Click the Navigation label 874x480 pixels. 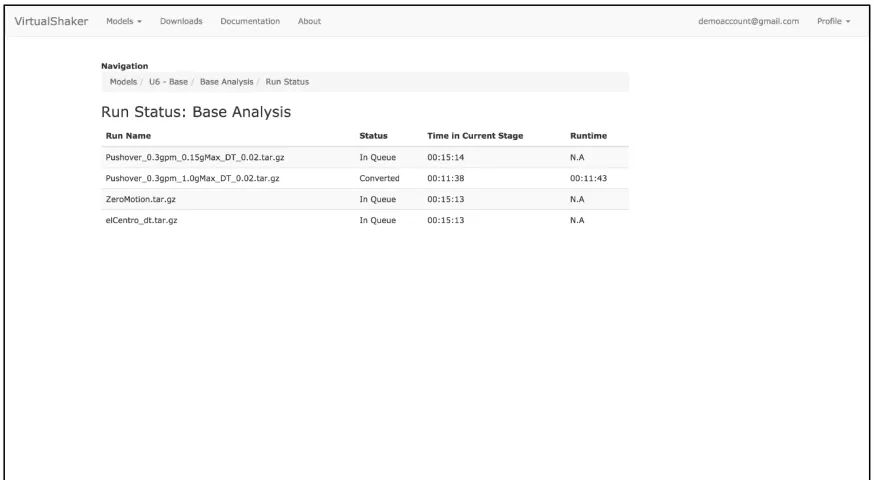[124, 66]
